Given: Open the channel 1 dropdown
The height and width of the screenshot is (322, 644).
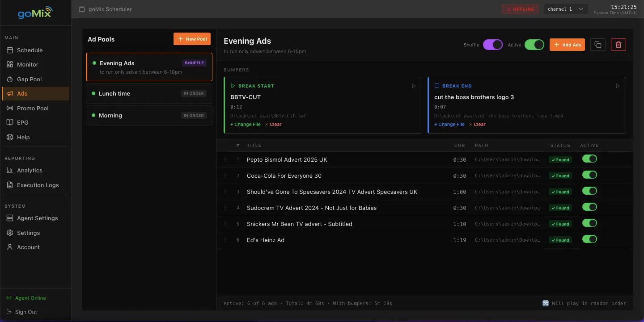Looking at the screenshot, I should click(x=566, y=9).
